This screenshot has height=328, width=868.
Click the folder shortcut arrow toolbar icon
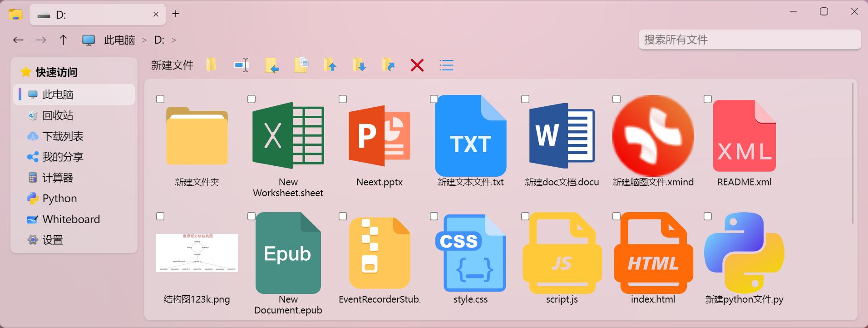coord(388,65)
